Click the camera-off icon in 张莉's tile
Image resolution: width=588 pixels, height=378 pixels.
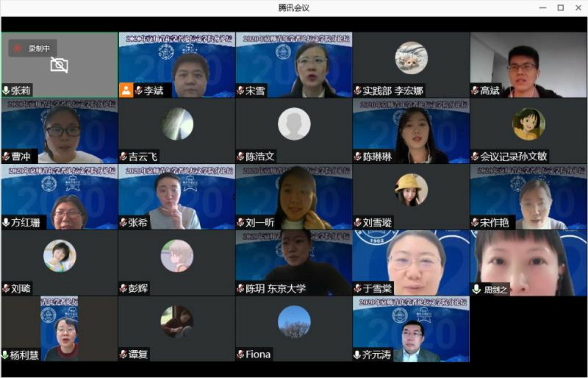(59, 65)
